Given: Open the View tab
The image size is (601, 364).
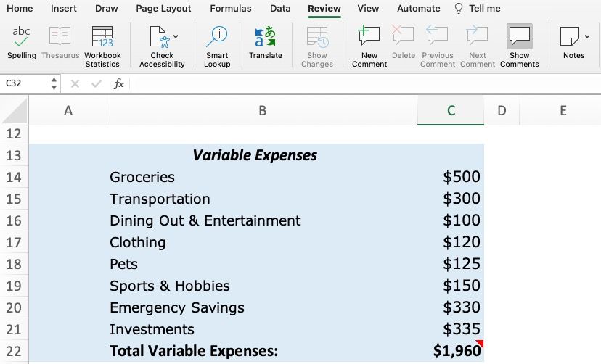Looking at the screenshot, I should (x=368, y=9).
